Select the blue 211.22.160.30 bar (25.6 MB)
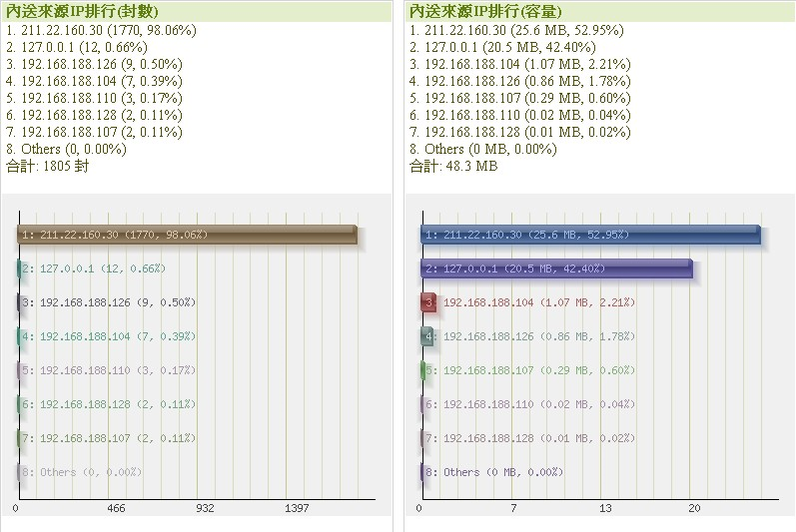This screenshot has width=796, height=532. pyautogui.click(x=590, y=235)
